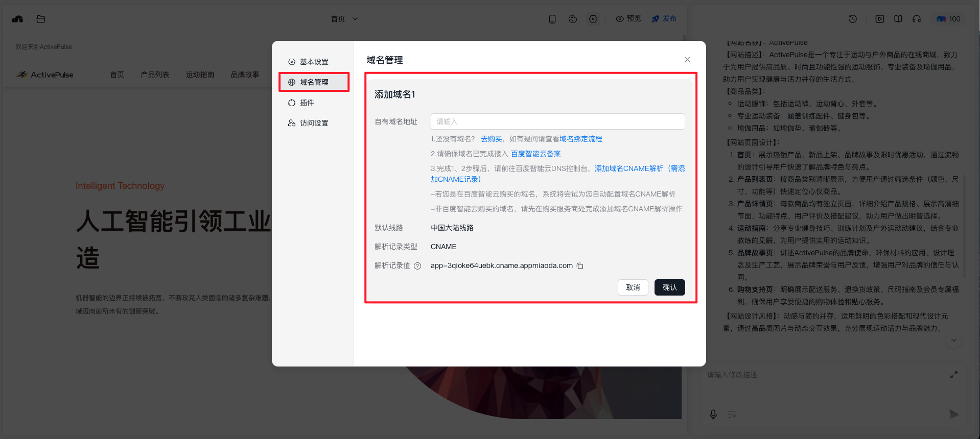Click 首页 in the site navigation
Image resolution: width=980 pixels, height=439 pixels.
click(x=117, y=75)
